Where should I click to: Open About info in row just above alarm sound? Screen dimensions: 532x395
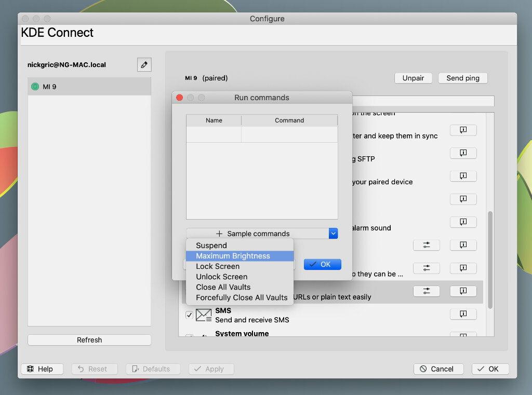(463, 199)
